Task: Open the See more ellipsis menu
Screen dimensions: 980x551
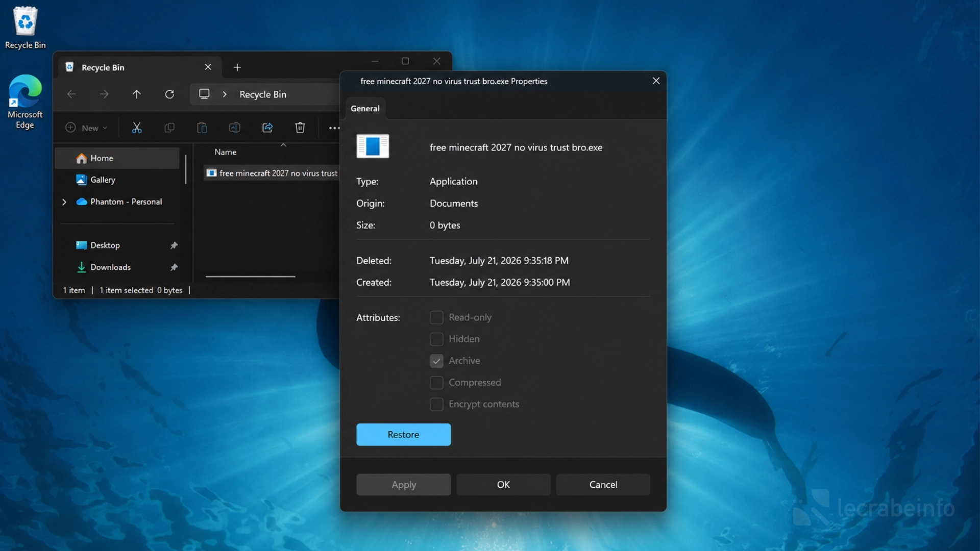Action: (334, 128)
